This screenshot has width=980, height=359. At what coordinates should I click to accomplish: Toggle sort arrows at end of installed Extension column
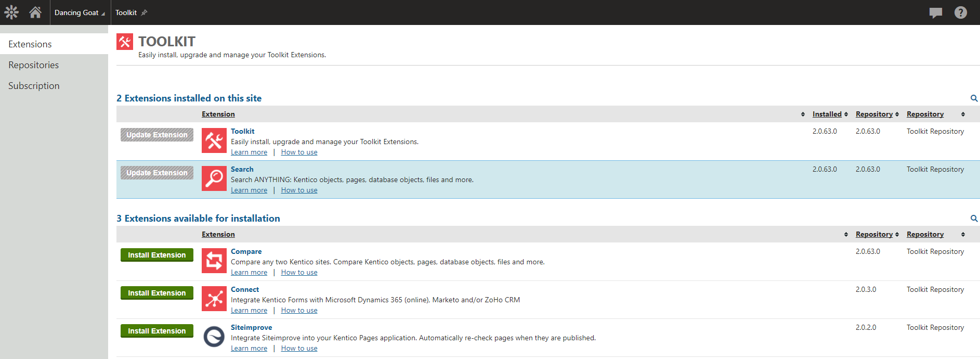tap(803, 114)
